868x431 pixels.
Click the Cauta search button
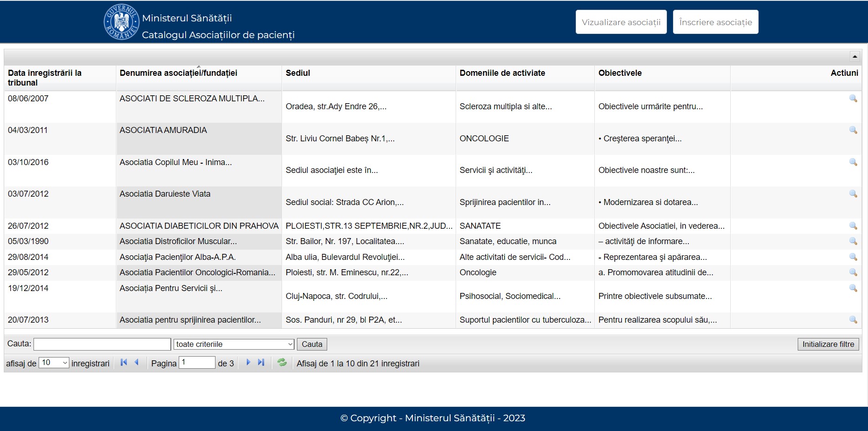[312, 344]
